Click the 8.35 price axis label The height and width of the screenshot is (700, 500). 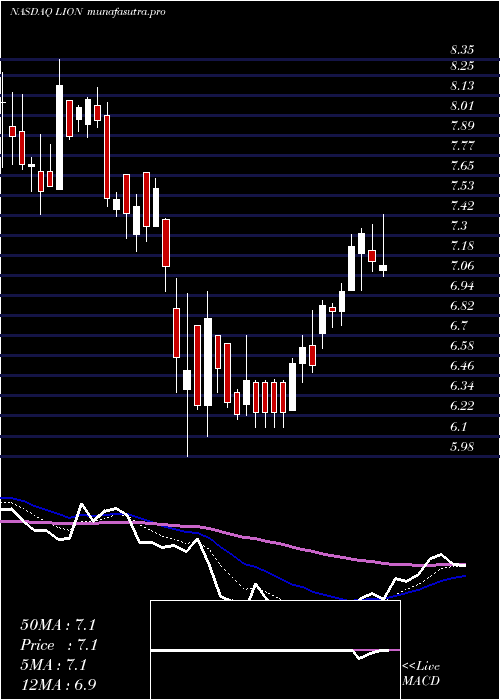click(x=462, y=50)
